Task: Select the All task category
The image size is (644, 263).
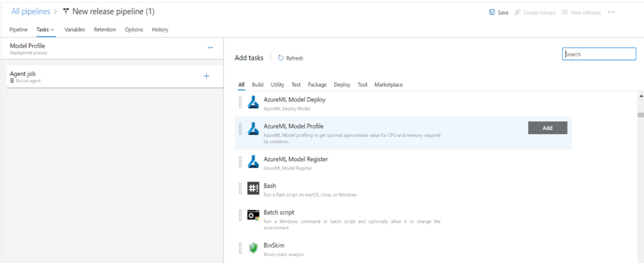Action: point(242,85)
